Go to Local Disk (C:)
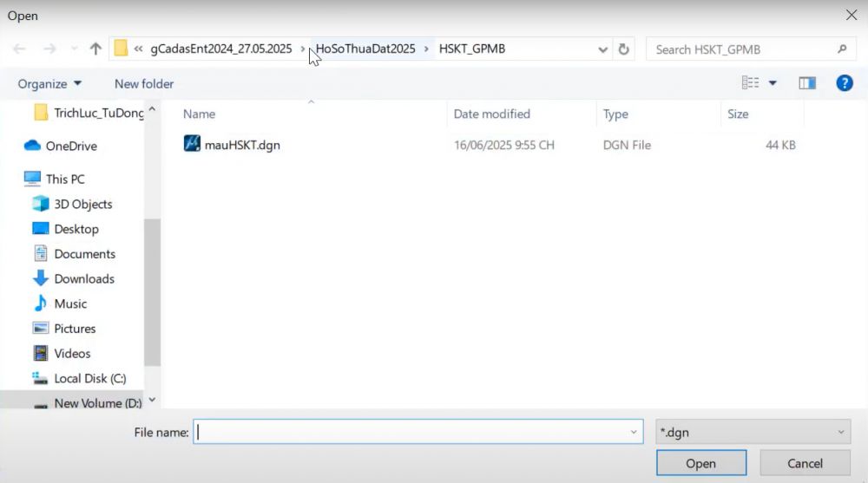 (x=89, y=378)
